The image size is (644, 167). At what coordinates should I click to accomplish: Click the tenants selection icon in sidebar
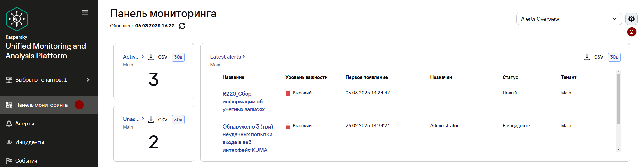pos(9,80)
